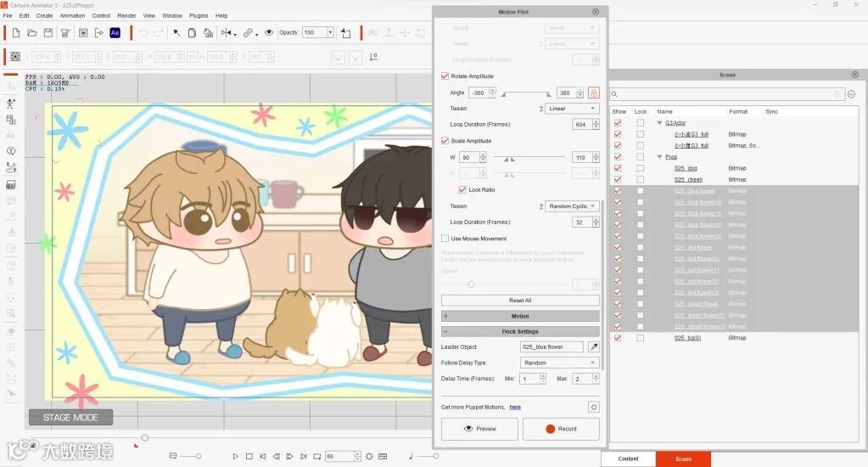Click the search icon in Scene panel

click(x=614, y=94)
